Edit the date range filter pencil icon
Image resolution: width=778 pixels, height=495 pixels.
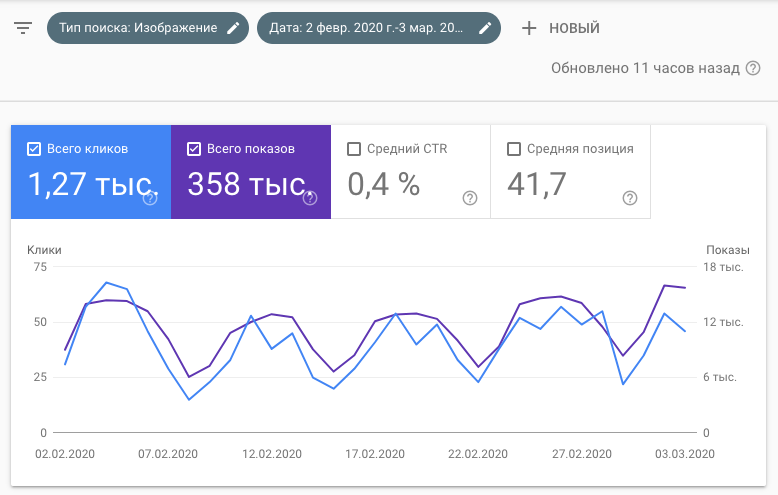tap(485, 28)
